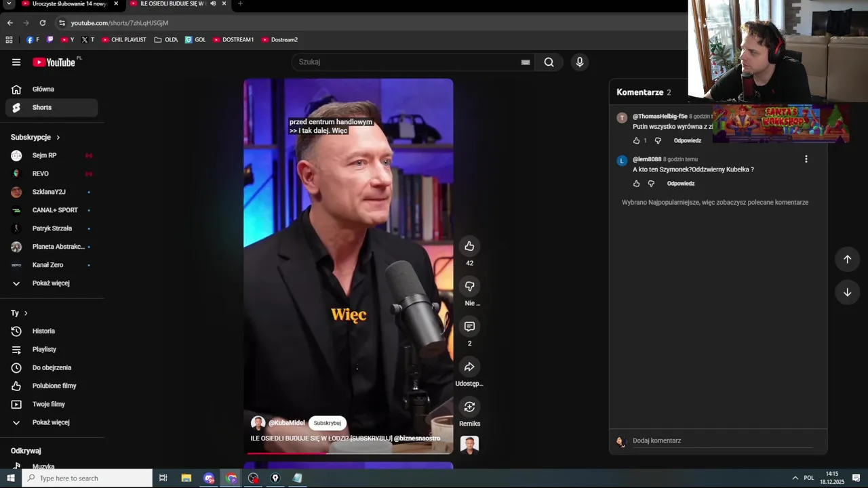Dislike the @lem8088 comment
Viewport: 868px width, 488px height.
651,184
